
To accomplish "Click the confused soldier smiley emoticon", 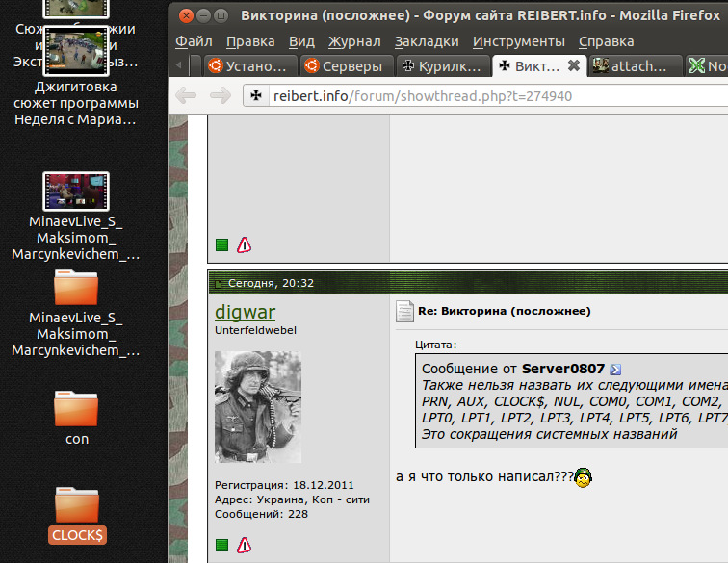I will pyautogui.click(x=584, y=477).
